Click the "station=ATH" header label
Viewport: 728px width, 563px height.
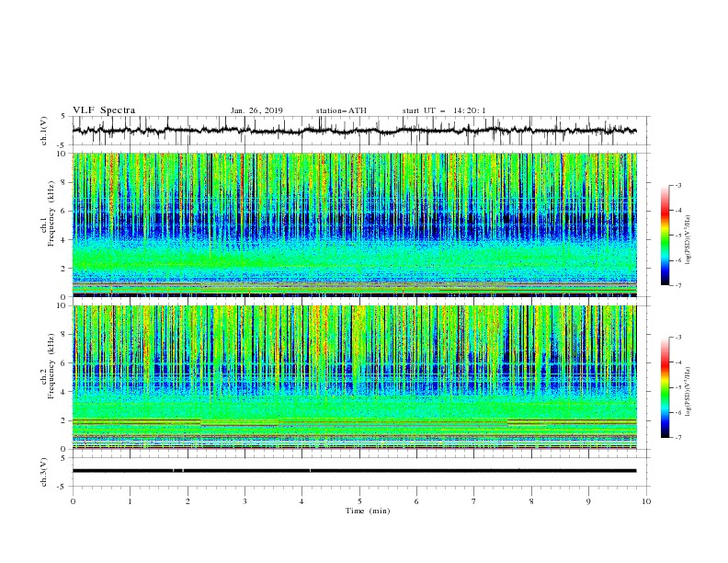point(341,110)
